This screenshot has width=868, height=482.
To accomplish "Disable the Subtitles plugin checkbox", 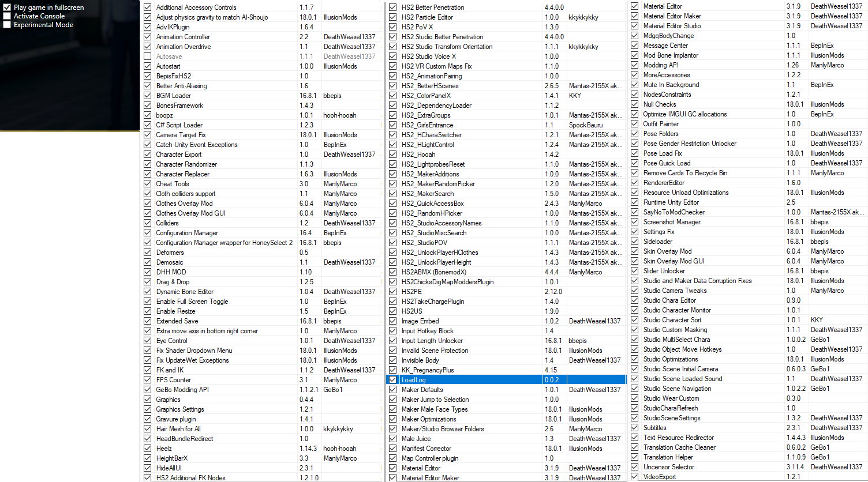I will coord(635,428).
